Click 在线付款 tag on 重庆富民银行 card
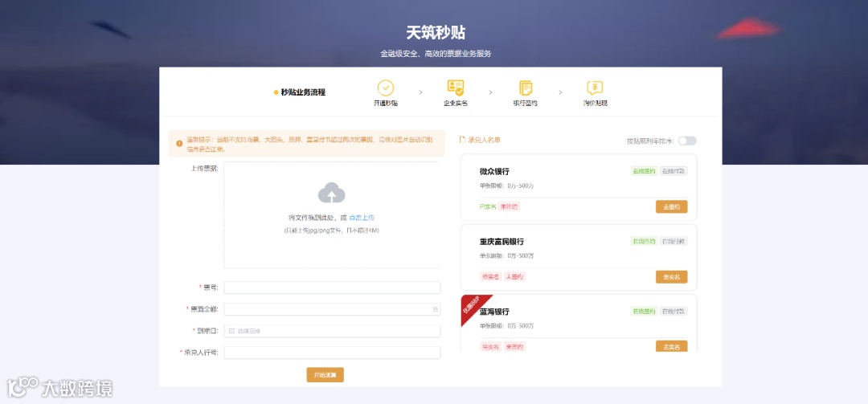This screenshot has height=404, width=868. [x=674, y=241]
